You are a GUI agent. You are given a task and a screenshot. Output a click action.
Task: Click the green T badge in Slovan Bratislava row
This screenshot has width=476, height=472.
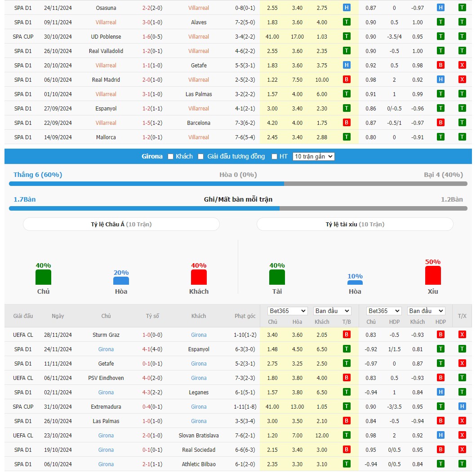click(x=347, y=435)
